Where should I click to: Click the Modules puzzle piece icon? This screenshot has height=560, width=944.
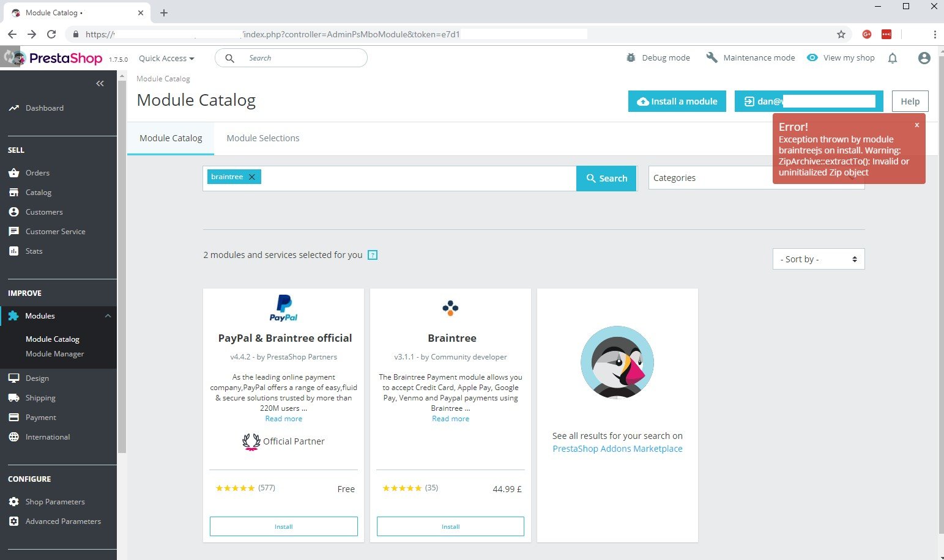click(13, 316)
